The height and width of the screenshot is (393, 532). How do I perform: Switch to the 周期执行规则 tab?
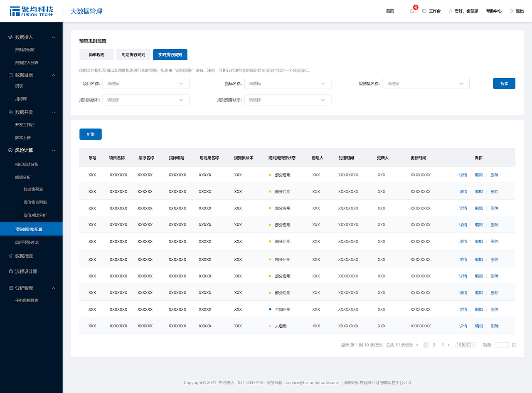coord(133,54)
